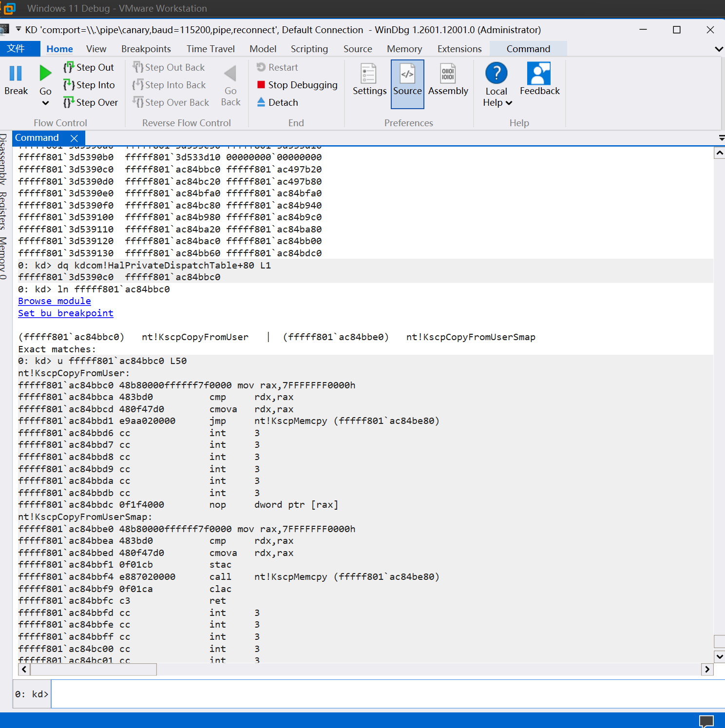Switch to the Home ribbon tab
725x728 pixels.
[x=59, y=49]
